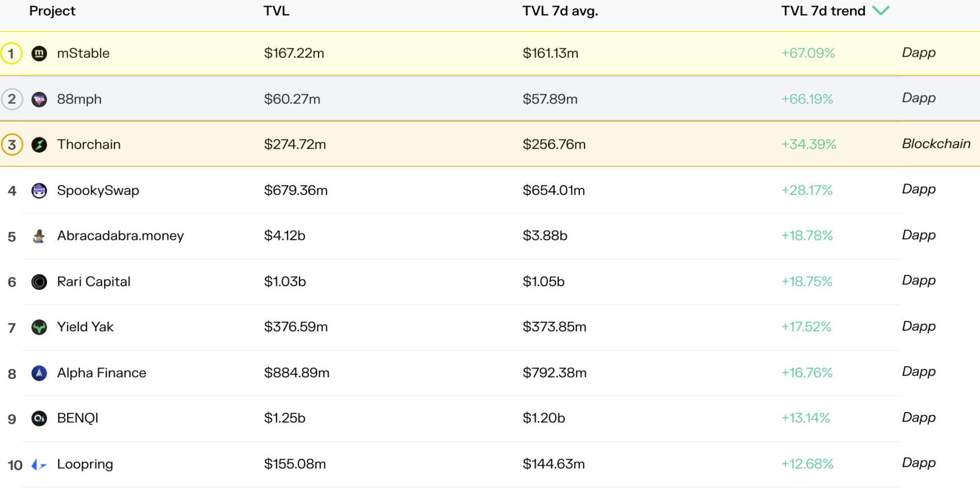Click the mStable project logo icon
The image size is (980, 488).
tap(39, 54)
